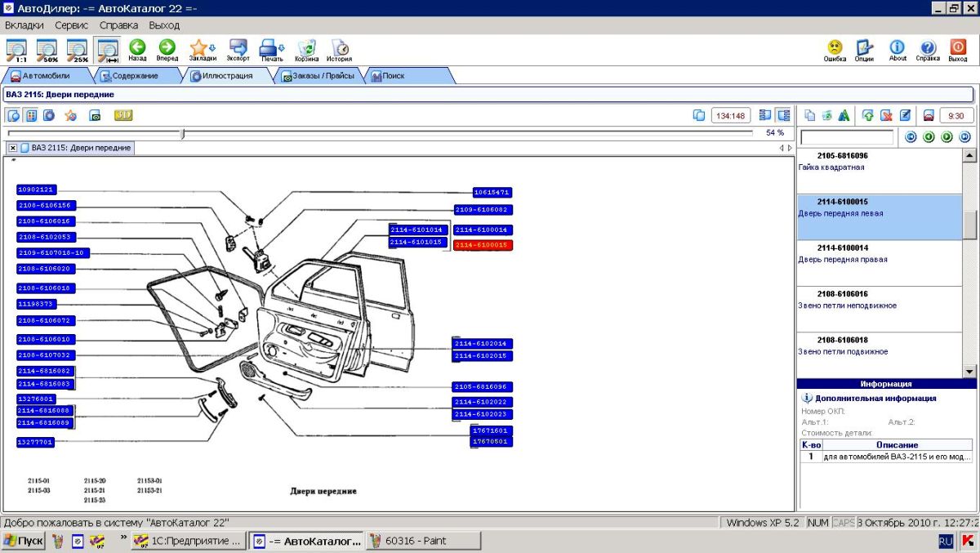
Task: Open the Windows Пуск start button
Action: click(x=23, y=541)
